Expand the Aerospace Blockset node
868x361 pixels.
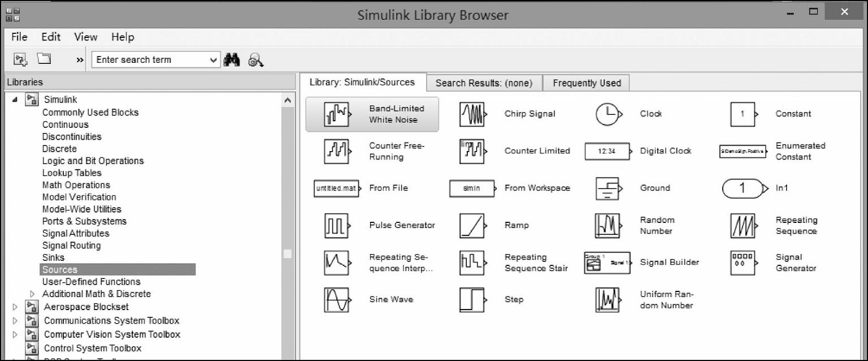pyautogui.click(x=15, y=307)
